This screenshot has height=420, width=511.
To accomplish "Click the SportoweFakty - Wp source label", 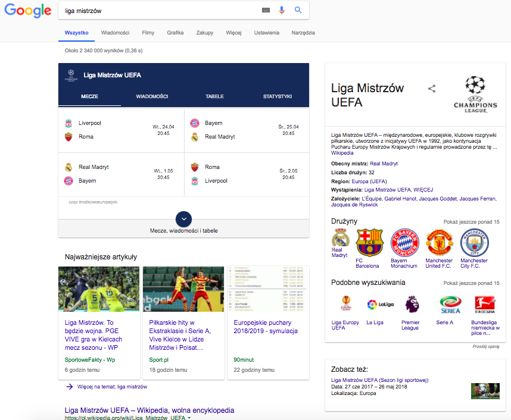I will (x=90, y=359).
